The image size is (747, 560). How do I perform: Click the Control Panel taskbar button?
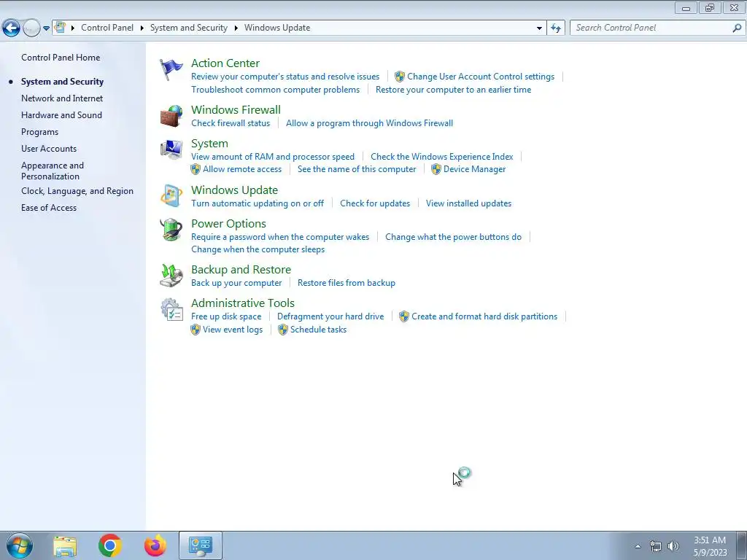pyautogui.click(x=201, y=545)
